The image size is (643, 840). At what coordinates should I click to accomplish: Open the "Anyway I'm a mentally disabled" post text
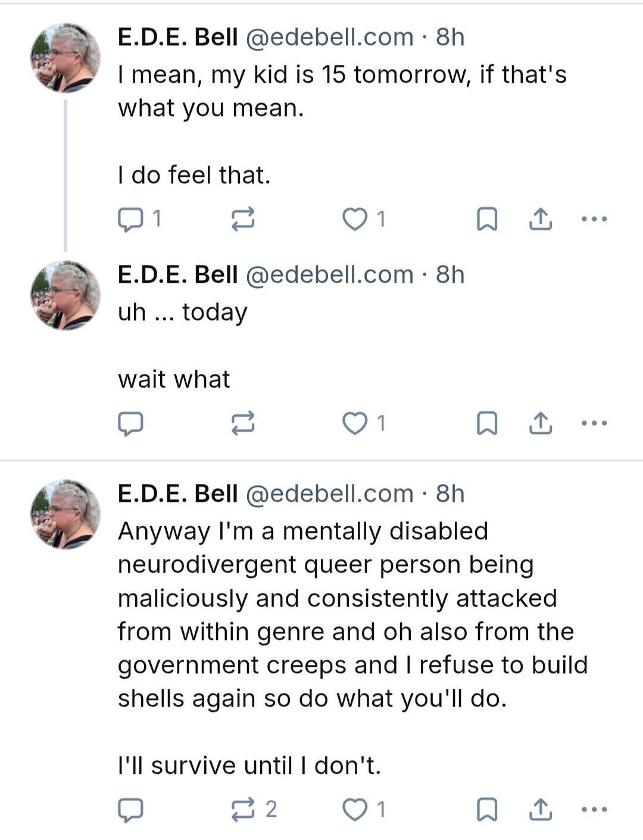point(351,614)
